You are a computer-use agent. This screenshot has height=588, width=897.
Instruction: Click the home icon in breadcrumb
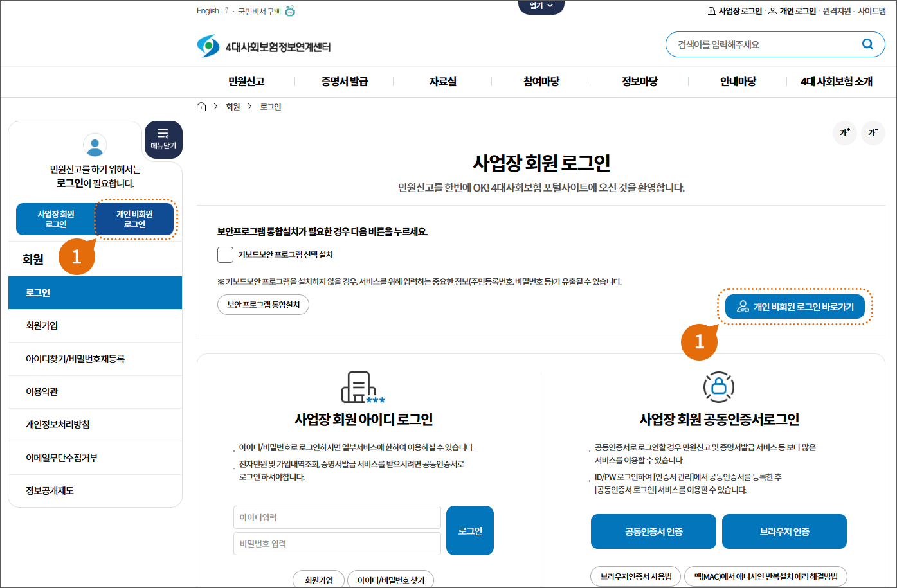[x=201, y=107]
